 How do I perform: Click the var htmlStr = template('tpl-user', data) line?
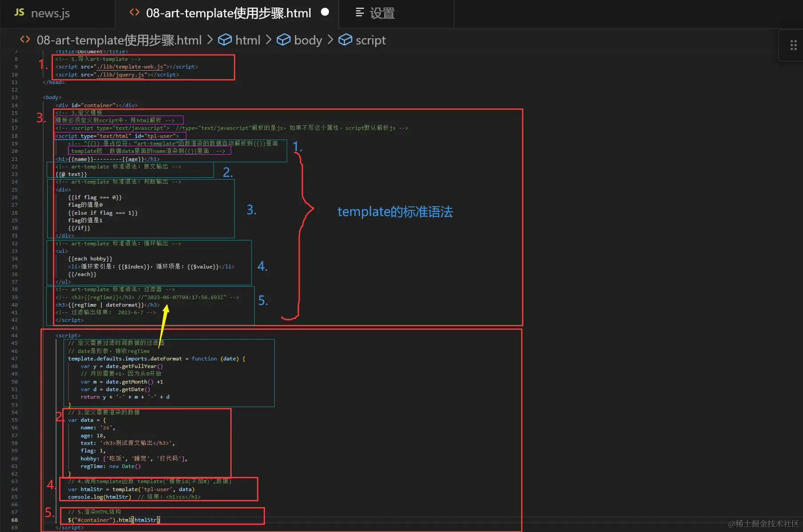coord(131,489)
